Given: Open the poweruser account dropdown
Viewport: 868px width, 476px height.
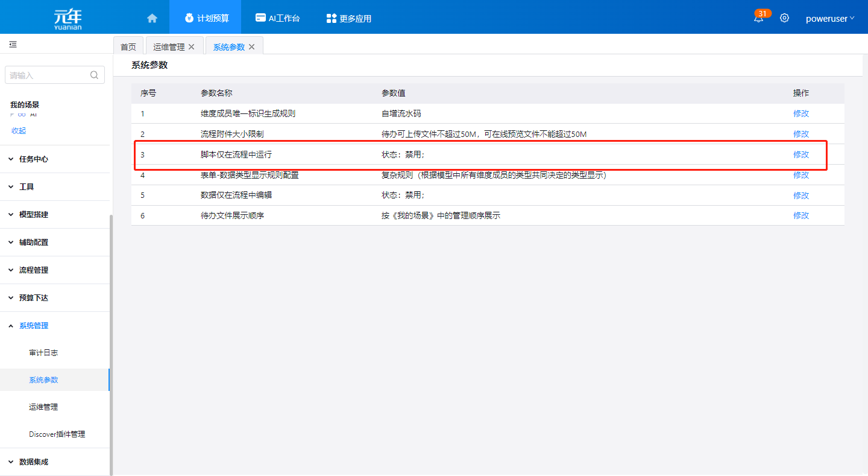Looking at the screenshot, I should [830, 18].
